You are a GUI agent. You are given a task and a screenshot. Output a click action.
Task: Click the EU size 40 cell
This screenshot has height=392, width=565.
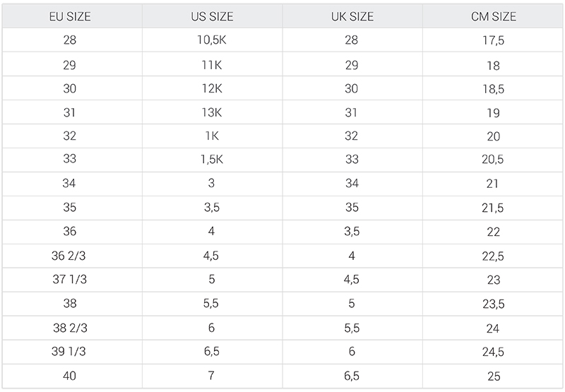coord(72,376)
